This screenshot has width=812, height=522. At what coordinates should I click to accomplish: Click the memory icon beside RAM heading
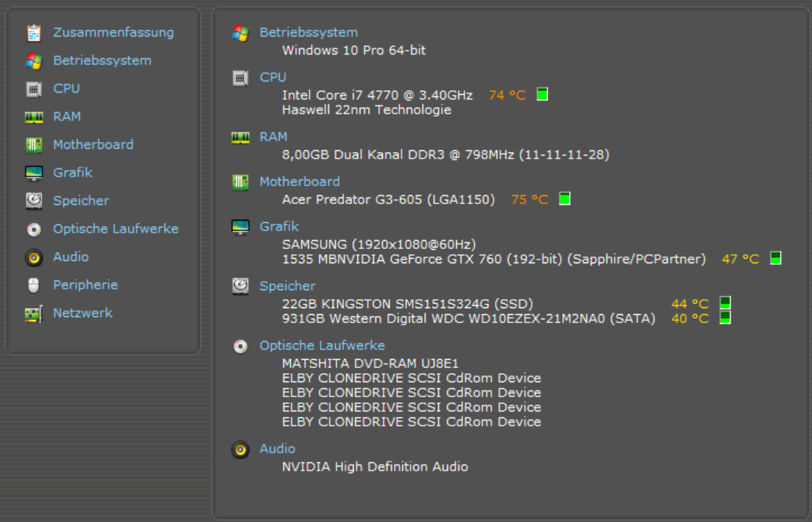click(x=240, y=138)
